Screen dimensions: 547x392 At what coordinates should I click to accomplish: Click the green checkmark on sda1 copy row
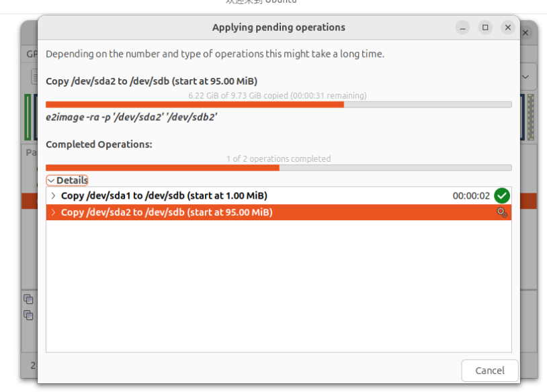pyautogui.click(x=502, y=195)
